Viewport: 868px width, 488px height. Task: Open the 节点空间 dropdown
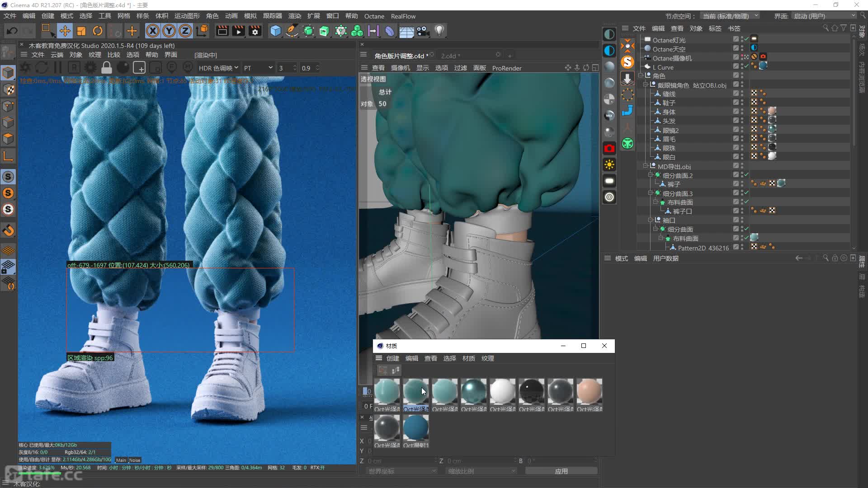(730, 16)
